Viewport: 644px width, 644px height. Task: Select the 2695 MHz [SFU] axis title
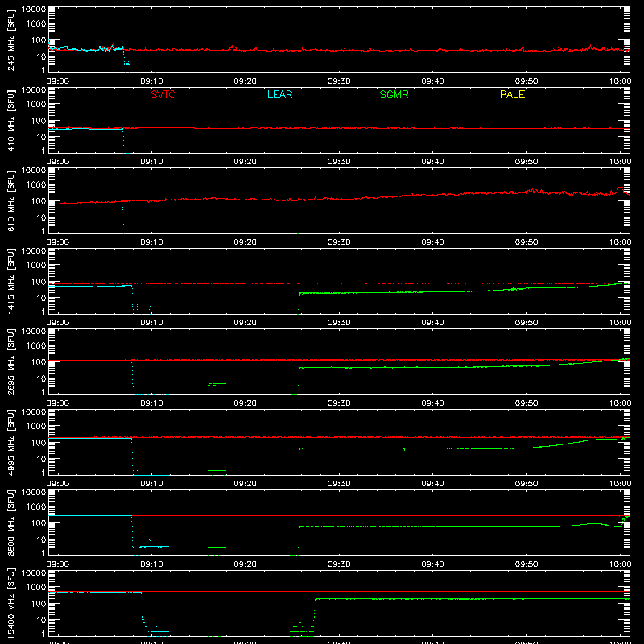tap(11, 361)
